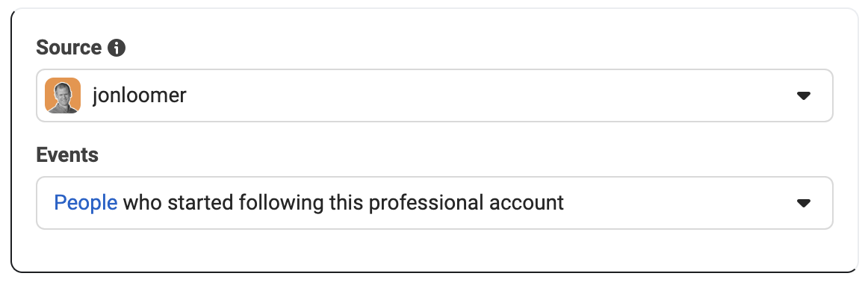
Task: Click the word 'this' in the Events selector
Action: click(346, 203)
